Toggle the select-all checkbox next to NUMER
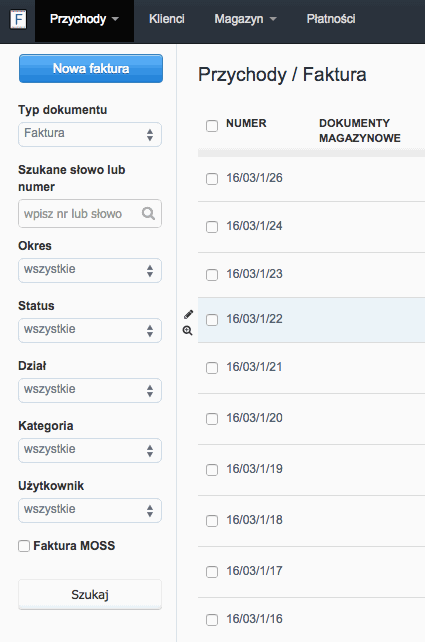The height and width of the screenshot is (642, 425). pos(212,125)
